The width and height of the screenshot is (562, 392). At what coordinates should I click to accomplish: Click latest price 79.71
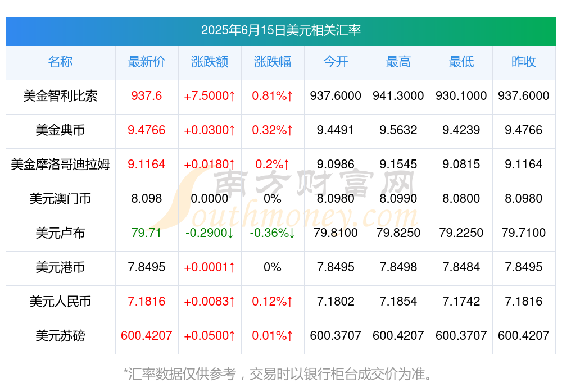click(x=146, y=233)
